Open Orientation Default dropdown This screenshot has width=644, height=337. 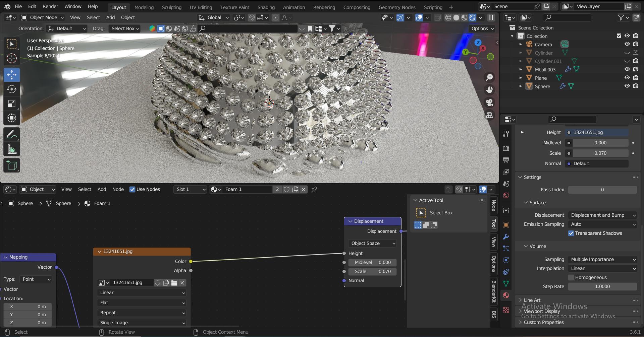[66, 28]
